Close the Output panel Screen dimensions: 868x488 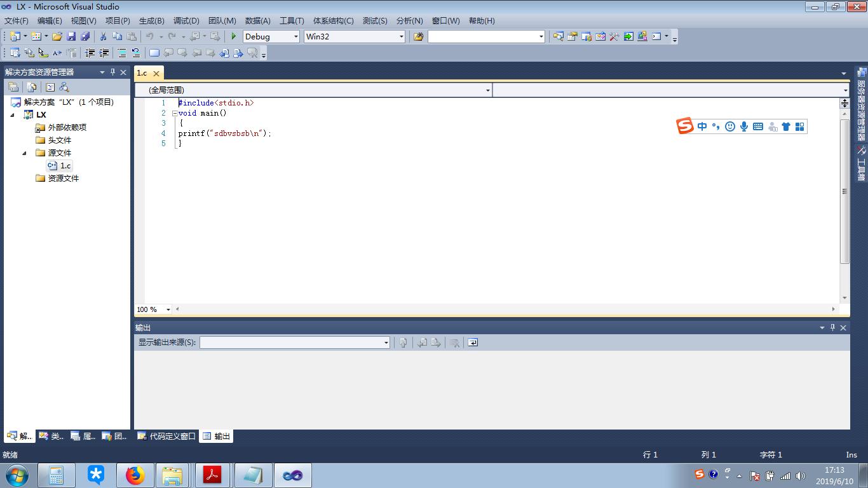point(843,327)
